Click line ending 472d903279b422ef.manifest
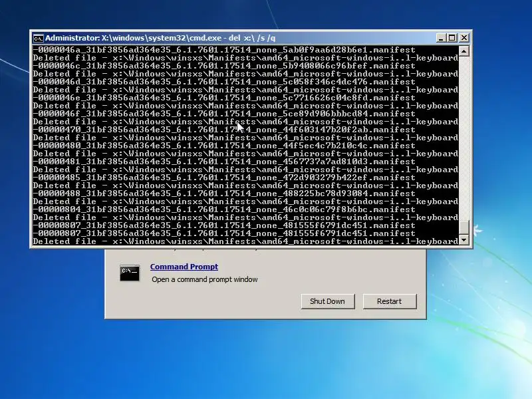Viewport: 532px width, 399px height. click(224, 178)
